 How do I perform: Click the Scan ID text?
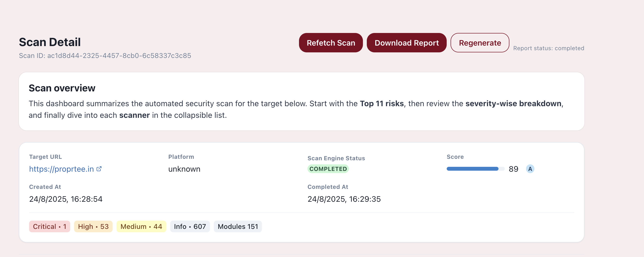click(x=105, y=56)
